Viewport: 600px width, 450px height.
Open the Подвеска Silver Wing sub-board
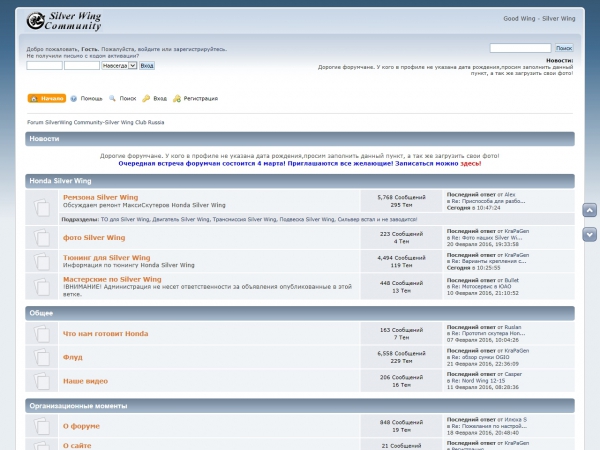(307, 220)
